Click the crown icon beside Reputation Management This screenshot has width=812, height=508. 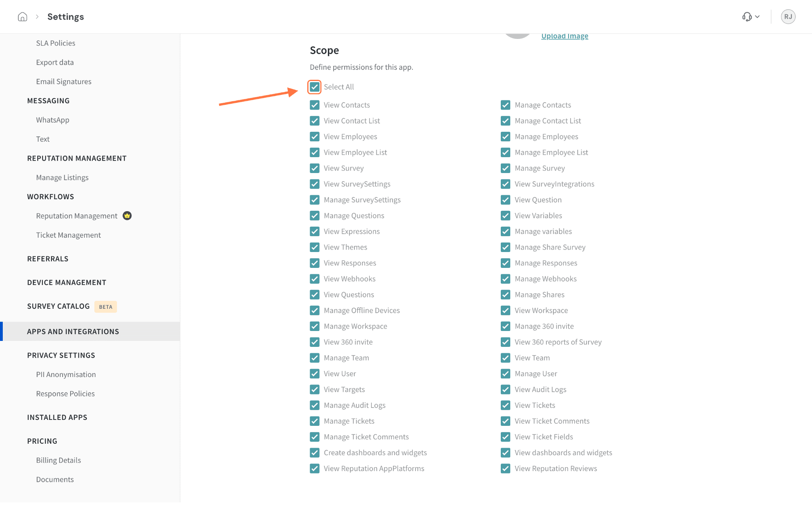127,216
